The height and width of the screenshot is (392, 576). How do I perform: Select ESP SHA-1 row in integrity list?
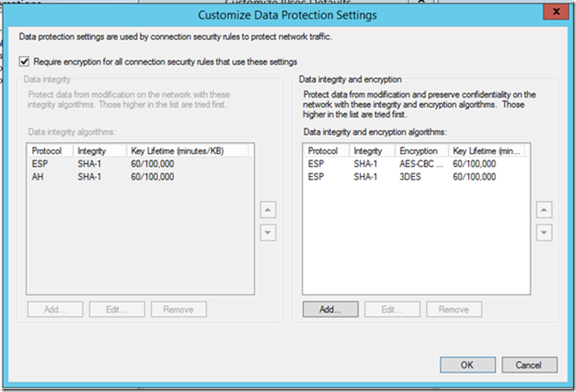(x=140, y=164)
